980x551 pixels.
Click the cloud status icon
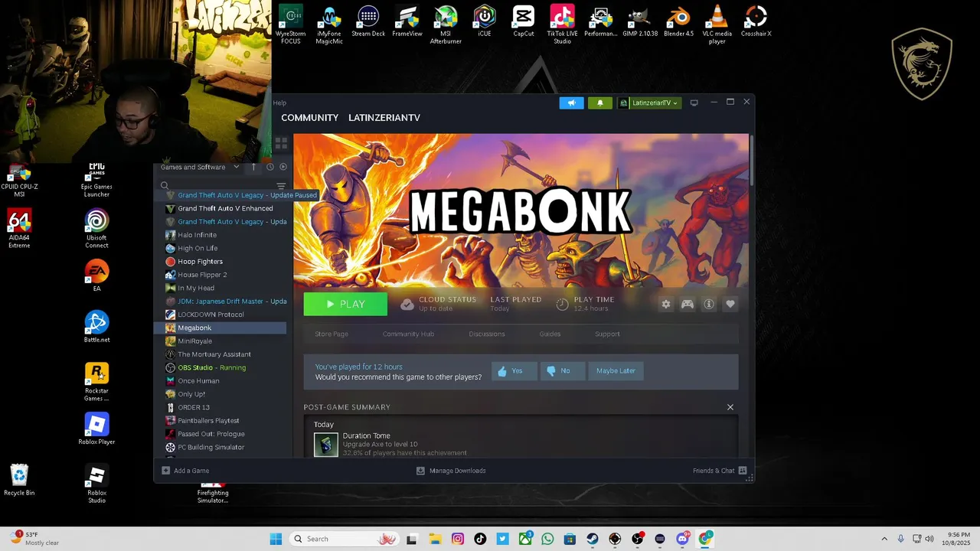[x=407, y=305]
